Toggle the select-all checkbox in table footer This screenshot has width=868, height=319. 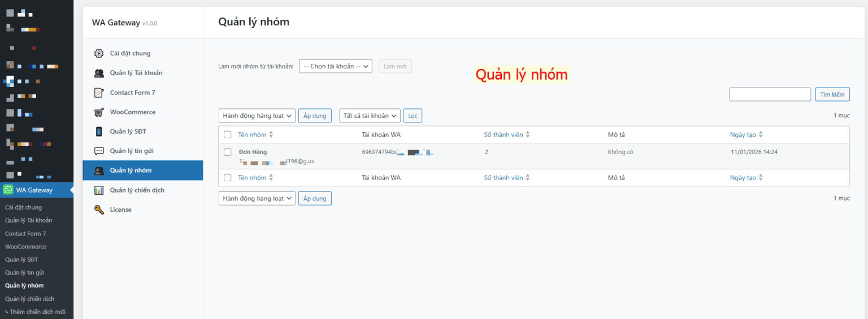tap(227, 177)
